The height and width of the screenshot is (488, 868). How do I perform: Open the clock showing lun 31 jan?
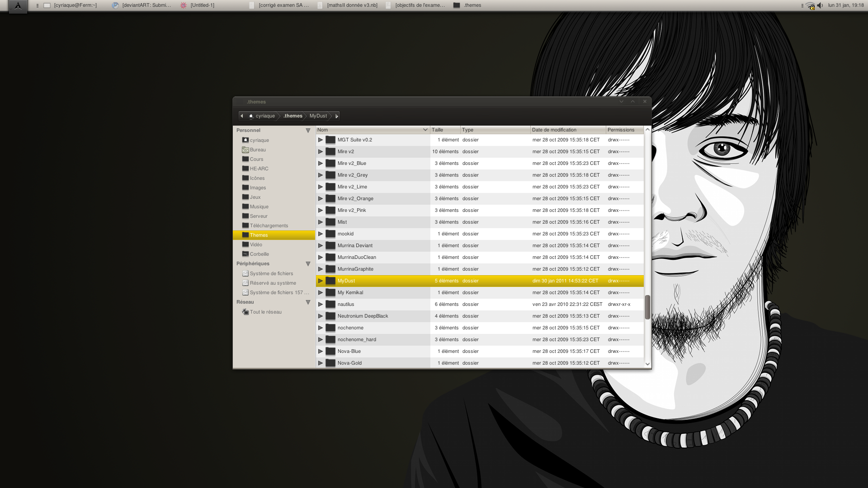click(846, 5)
